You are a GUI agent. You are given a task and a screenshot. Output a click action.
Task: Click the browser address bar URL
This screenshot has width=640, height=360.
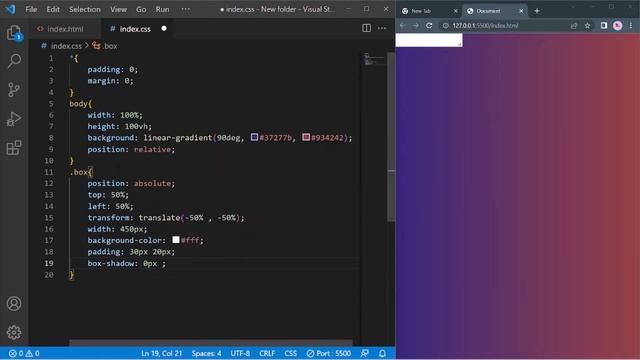(x=485, y=25)
